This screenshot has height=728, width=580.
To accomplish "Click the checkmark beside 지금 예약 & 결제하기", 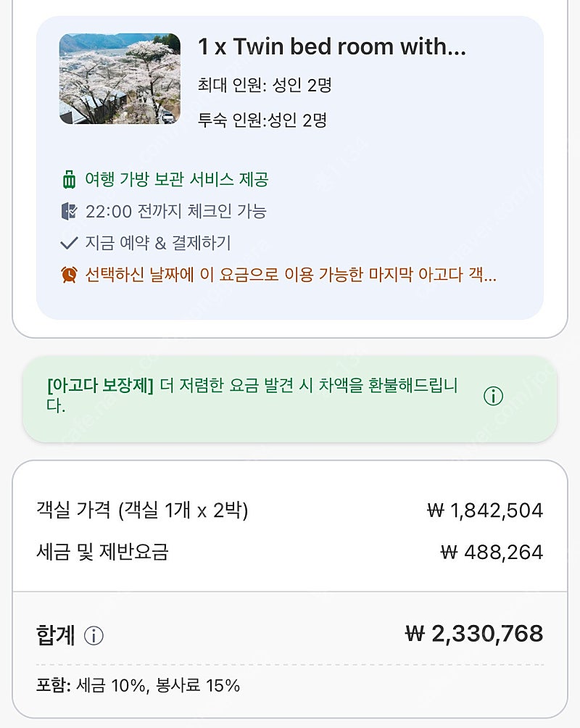I will pos(69,243).
